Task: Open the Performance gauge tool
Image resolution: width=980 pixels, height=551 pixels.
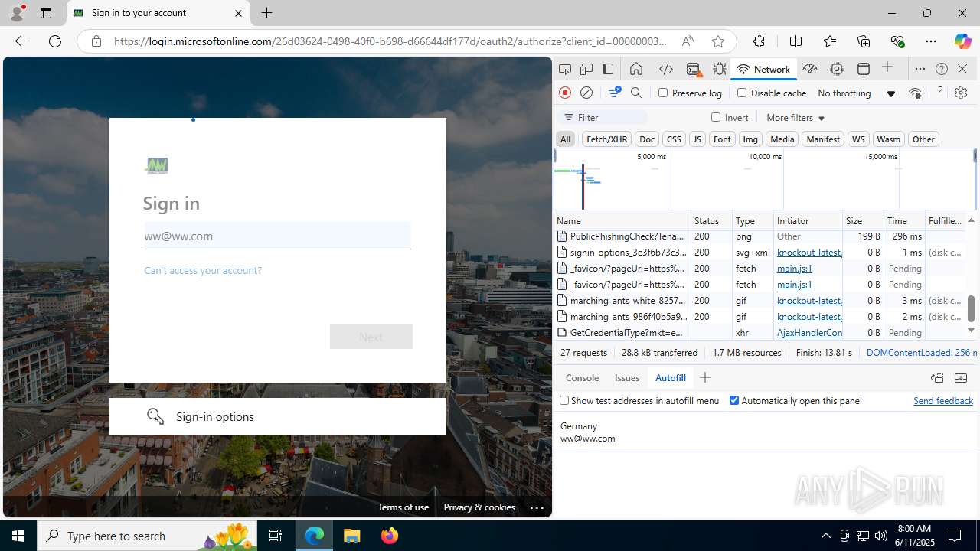Action: [810, 69]
